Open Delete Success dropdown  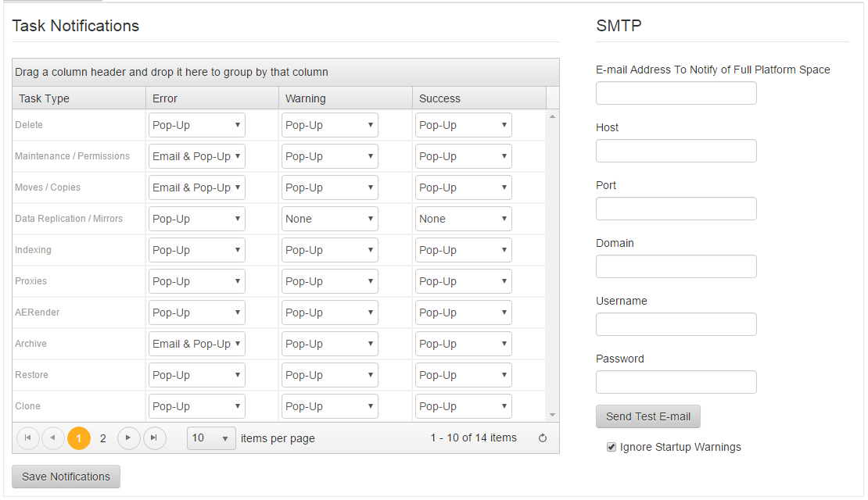pyautogui.click(x=464, y=125)
